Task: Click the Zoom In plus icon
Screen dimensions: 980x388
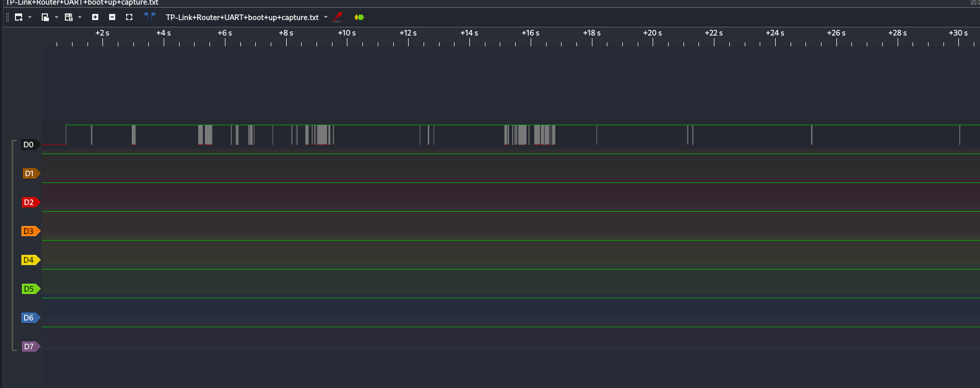Action: (x=95, y=18)
